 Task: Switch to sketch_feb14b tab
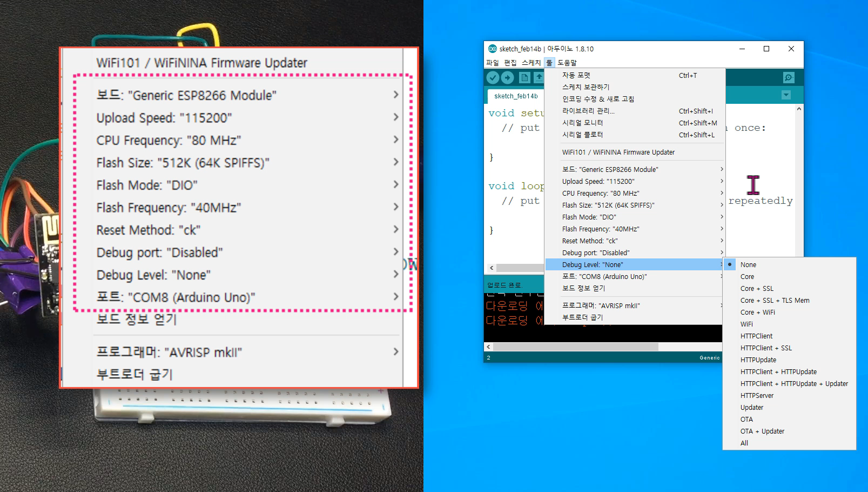click(516, 96)
